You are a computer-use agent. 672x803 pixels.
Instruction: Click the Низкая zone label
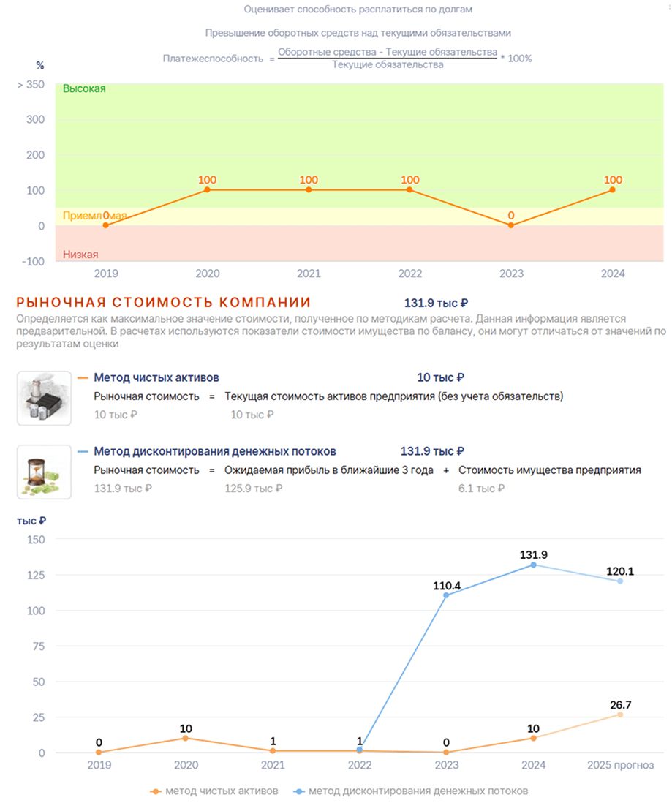(x=80, y=255)
